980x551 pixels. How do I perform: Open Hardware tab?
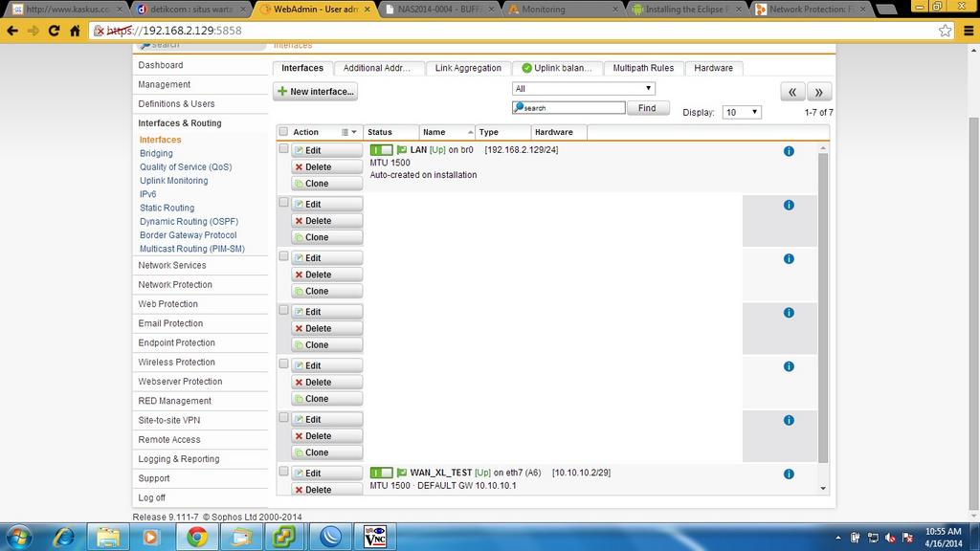coord(714,68)
